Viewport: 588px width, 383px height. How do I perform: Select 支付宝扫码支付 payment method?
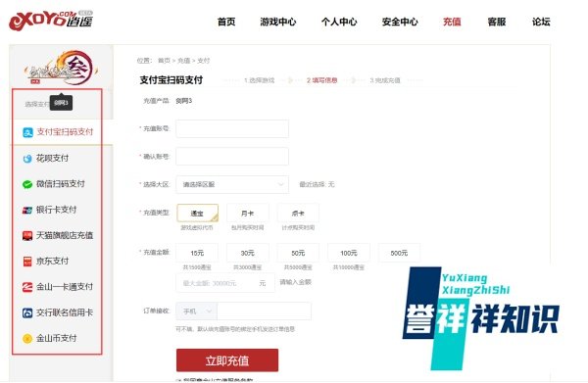(65, 132)
